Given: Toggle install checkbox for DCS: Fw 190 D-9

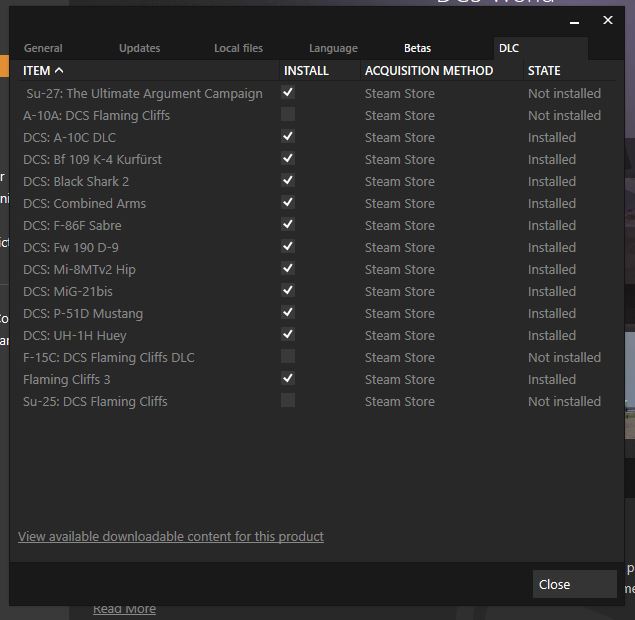Looking at the screenshot, I should coord(288,247).
